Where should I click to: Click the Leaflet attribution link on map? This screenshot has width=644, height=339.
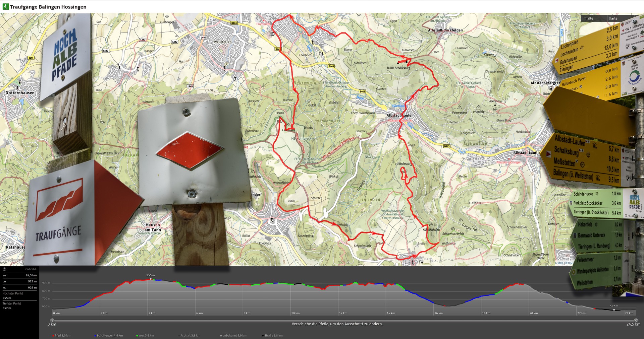559,263
